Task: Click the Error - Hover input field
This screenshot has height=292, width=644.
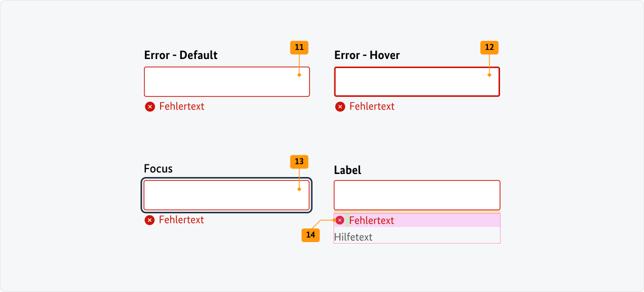Action: [x=416, y=81]
